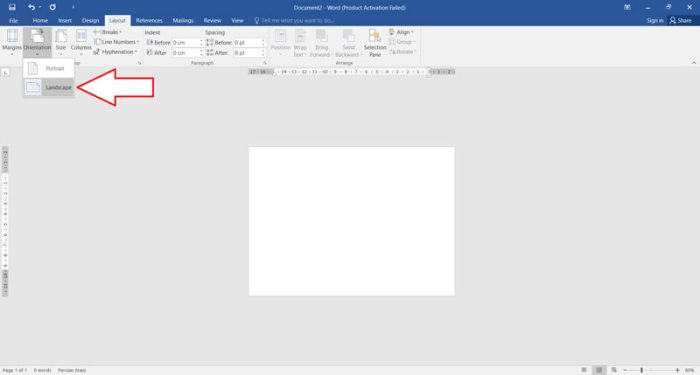Open the Review tab
Screen dimensions: 700x375
coord(212,21)
